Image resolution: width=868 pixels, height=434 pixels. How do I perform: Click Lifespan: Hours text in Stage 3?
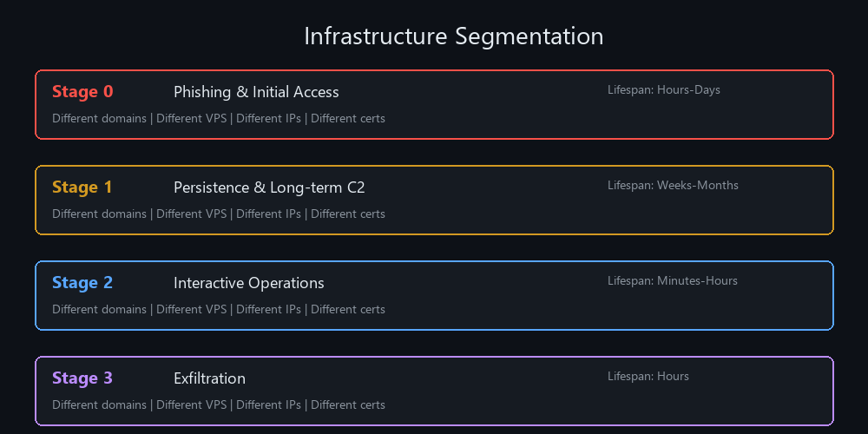click(x=648, y=376)
